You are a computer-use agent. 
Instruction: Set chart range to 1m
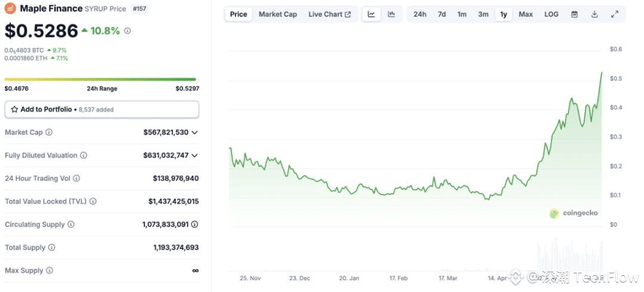coord(462,14)
